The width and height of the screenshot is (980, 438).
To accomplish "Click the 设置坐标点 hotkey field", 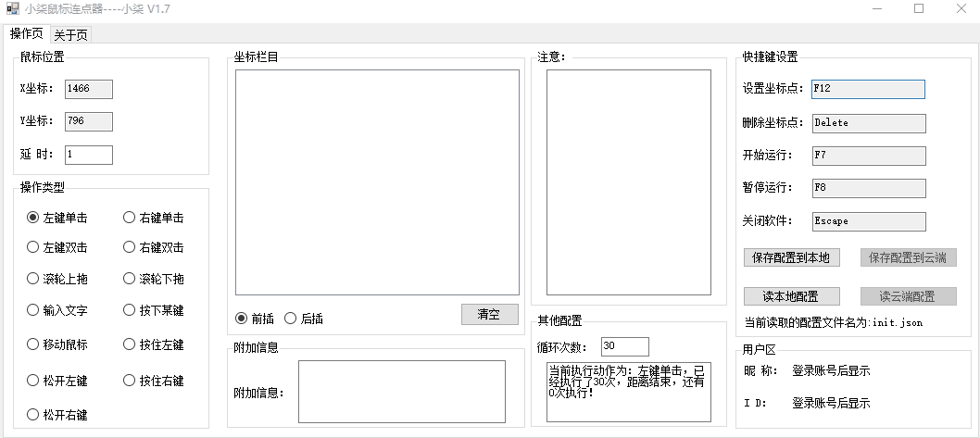I will click(867, 89).
